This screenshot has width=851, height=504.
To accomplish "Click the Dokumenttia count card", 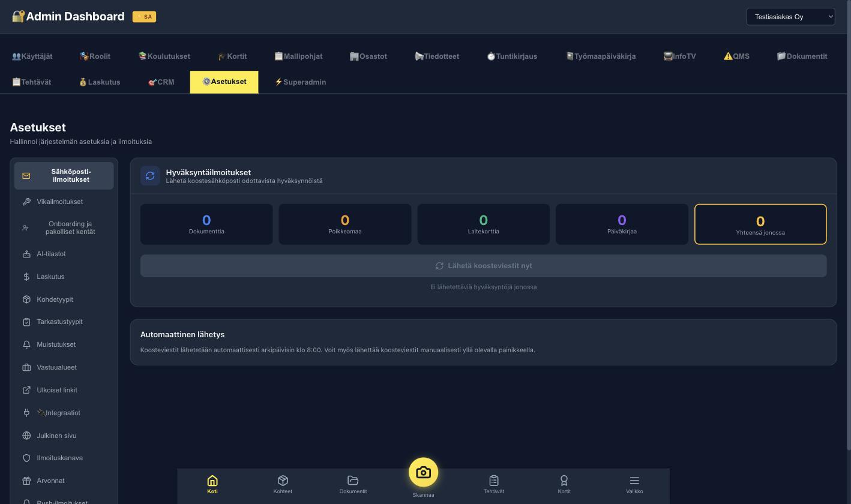I will [x=206, y=224].
